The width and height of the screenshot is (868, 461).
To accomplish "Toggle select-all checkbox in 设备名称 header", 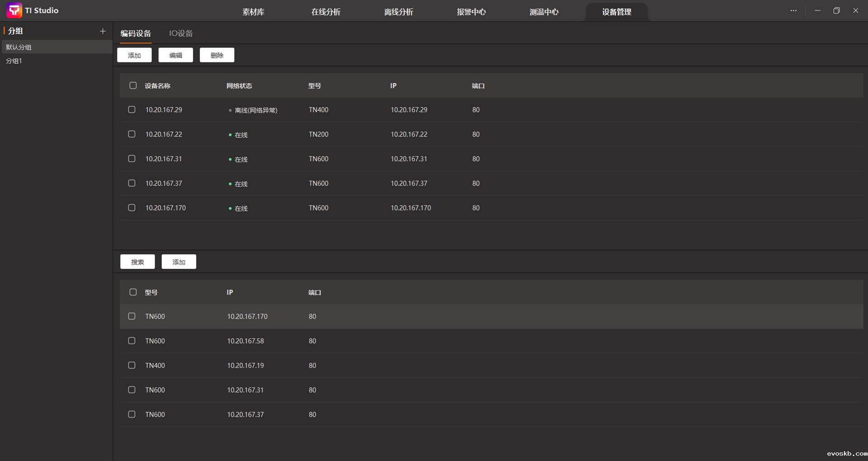I will pyautogui.click(x=133, y=85).
